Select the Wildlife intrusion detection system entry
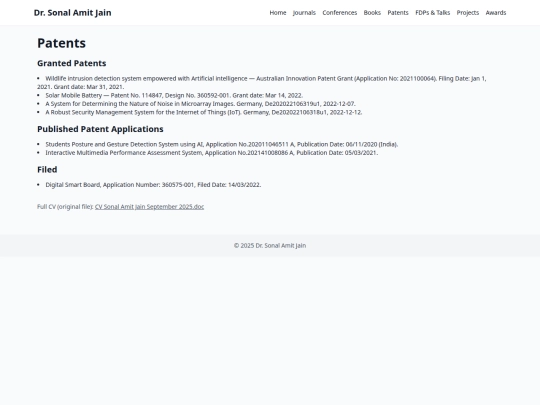Screen dimensions: 540x405 (x=262, y=83)
